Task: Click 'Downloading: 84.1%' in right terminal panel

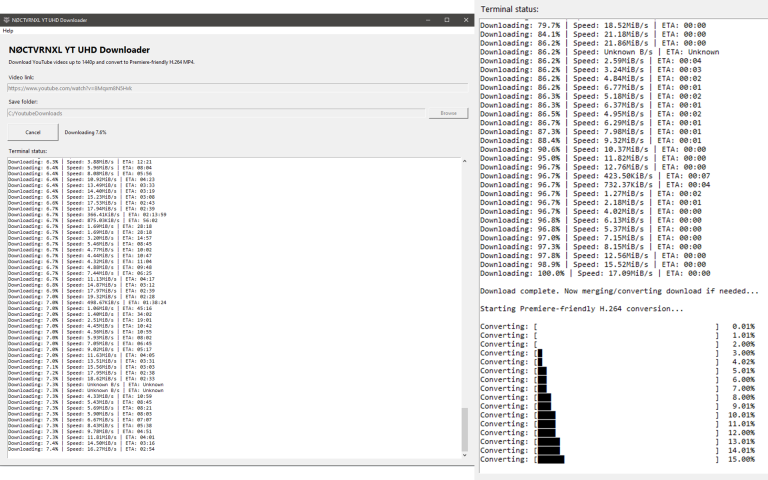Action: coord(520,34)
